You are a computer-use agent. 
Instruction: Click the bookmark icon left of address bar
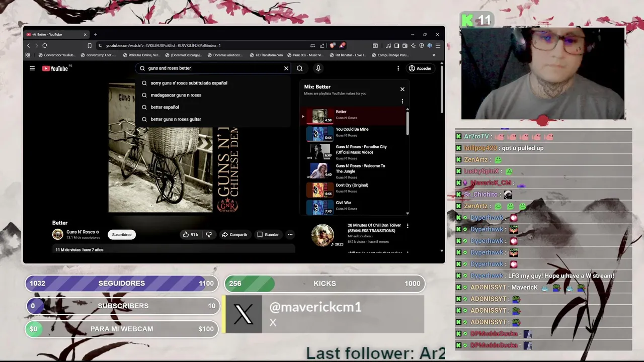coord(90,45)
